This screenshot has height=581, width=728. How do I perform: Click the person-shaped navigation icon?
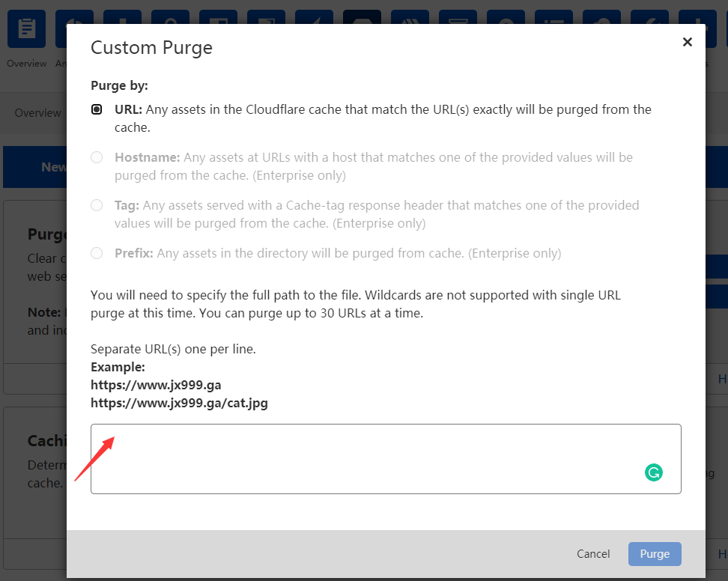(x=506, y=19)
